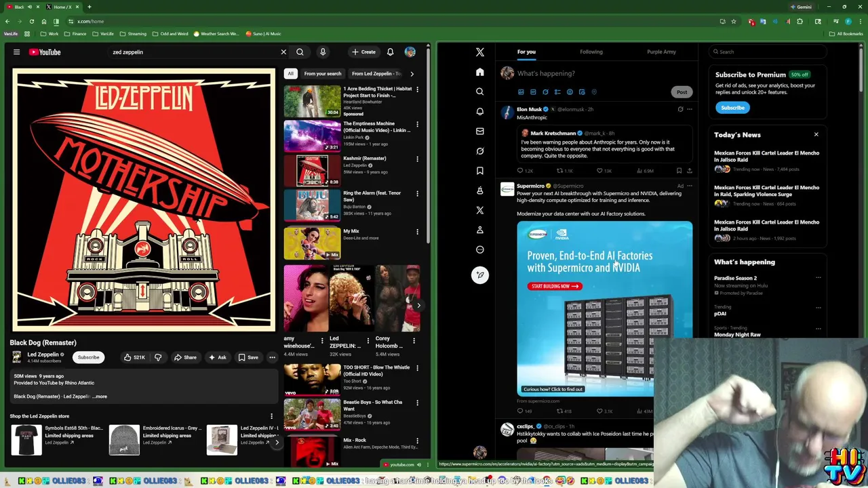Image resolution: width=868 pixels, height=488 pixels.
Task: Open emoji picker in post composer
Action: [x=570, y=92]
